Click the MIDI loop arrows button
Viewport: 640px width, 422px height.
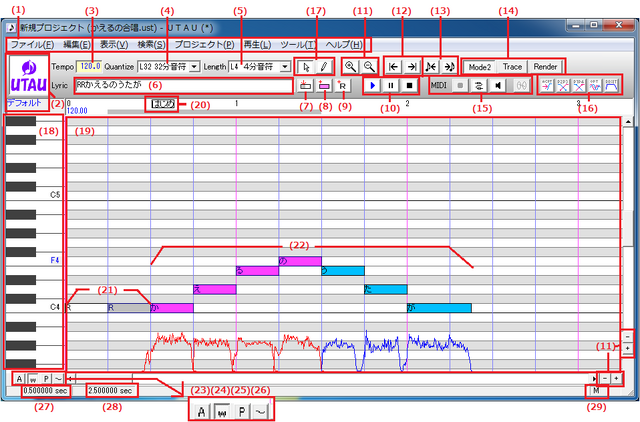479,86
